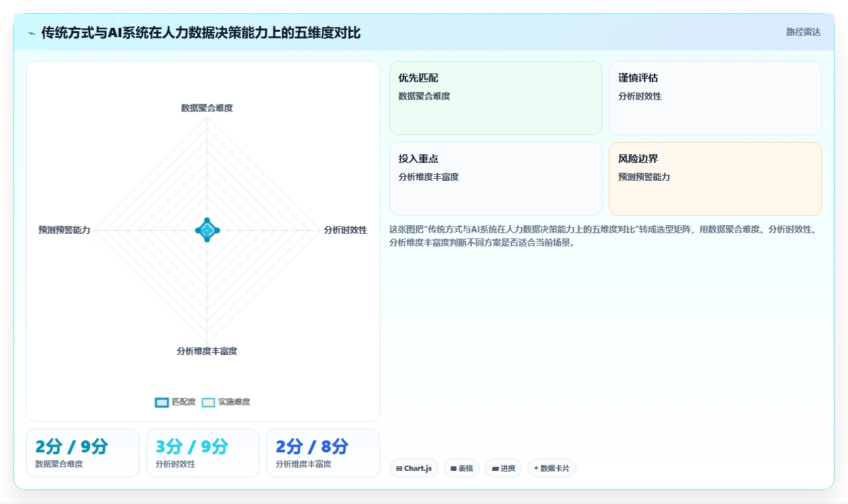The width and height of the screenshot is (848, 504).
Task: Select the 表格 tag
Action: tap(462, 468)
